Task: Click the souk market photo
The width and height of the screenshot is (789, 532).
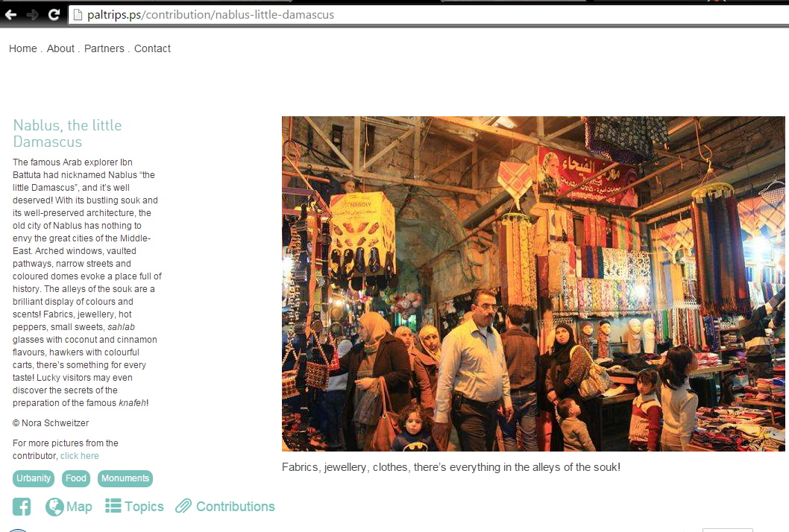Action: (533, 284)
